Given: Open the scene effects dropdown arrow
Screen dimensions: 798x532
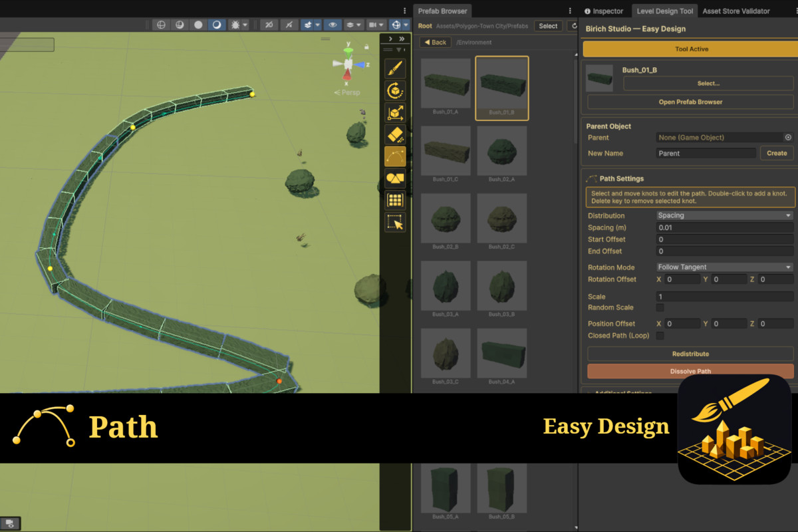Looking at the screenshot, I should point(318,25).
